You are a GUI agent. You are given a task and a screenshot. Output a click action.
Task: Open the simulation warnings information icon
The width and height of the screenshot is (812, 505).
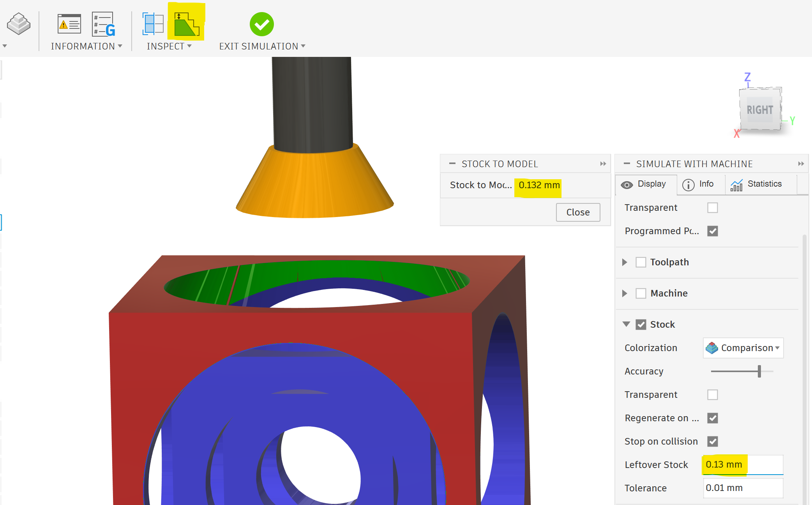(x=69, y=24)
